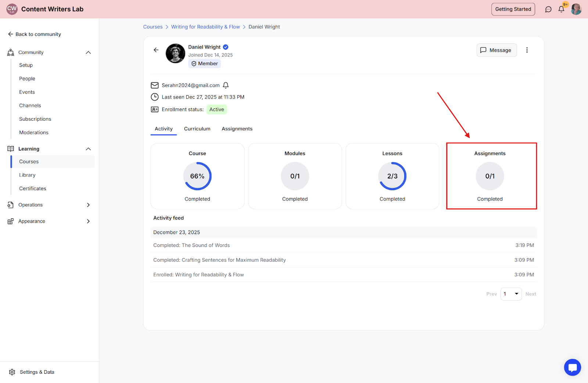Image resolution: width=588 pixels, height=383 pixels.
Task: Expand the Operations section chevron
Action: point(88,205)
